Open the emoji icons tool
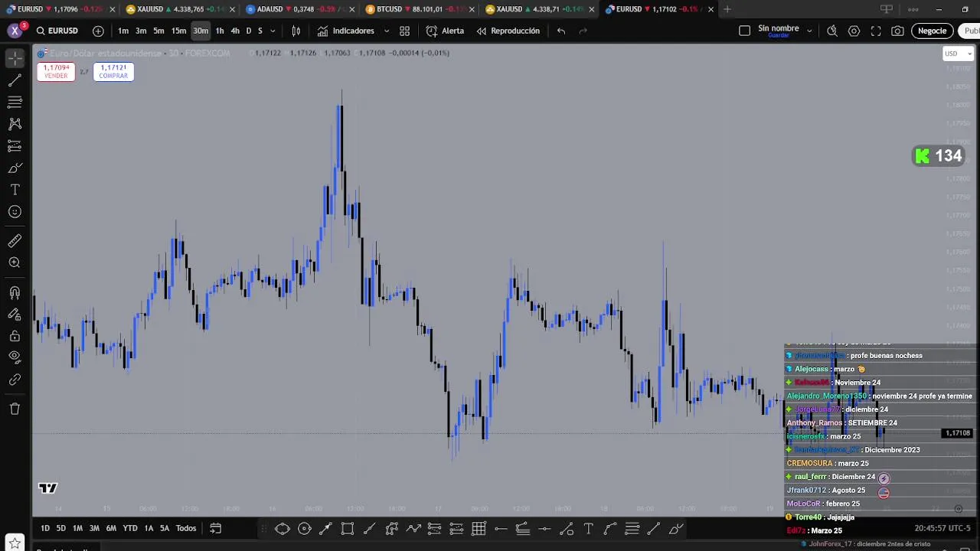 click(x=15, y=212)
